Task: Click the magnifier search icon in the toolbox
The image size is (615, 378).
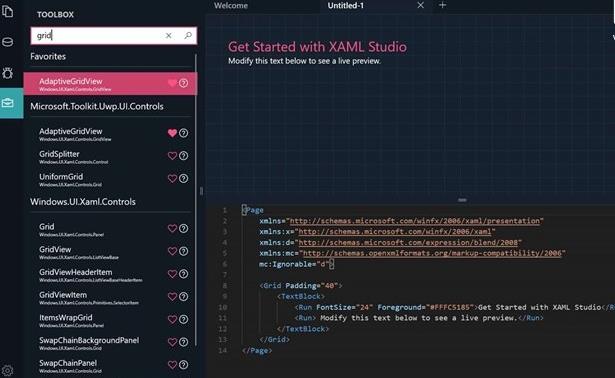Action: [188, 35]
